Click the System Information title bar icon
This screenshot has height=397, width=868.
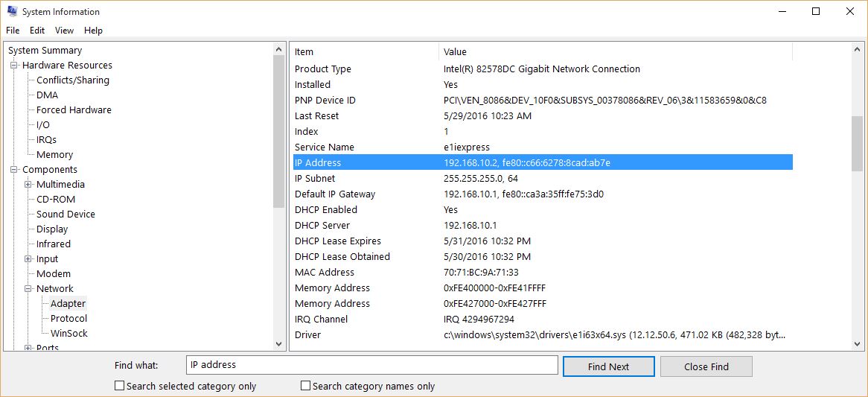pyautogui.click(x=12, y=11)
